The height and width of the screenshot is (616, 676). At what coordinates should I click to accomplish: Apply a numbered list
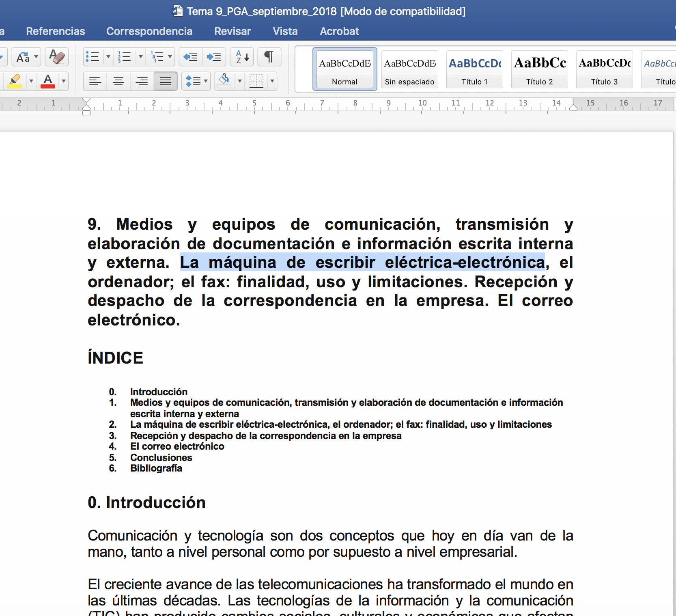tap(124, 57)
